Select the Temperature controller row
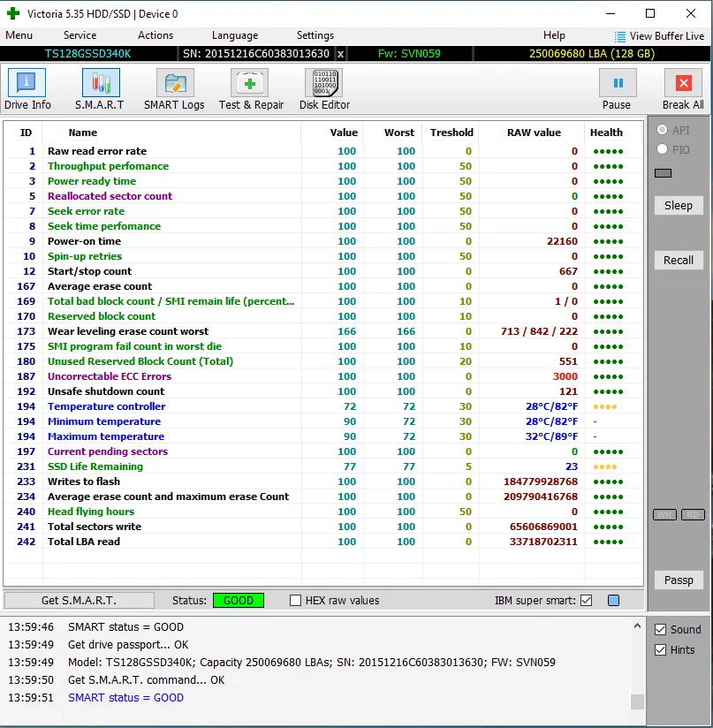This screenshot has height=728, width=713. [323, 406]
